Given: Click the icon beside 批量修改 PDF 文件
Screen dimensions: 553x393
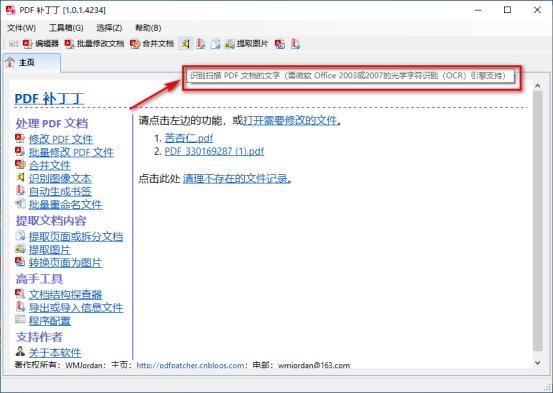Looking at the screenshot, I should click(x=20, y=151).
